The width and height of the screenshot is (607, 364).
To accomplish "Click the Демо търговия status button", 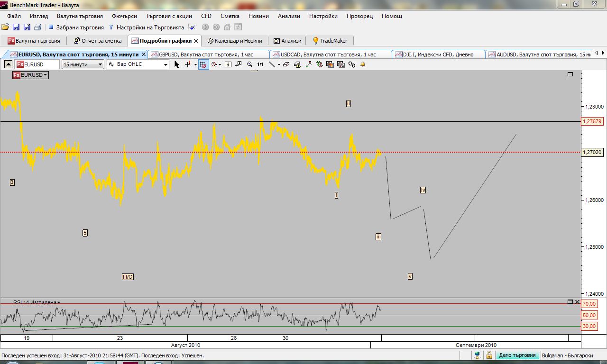I will (517, 355).
